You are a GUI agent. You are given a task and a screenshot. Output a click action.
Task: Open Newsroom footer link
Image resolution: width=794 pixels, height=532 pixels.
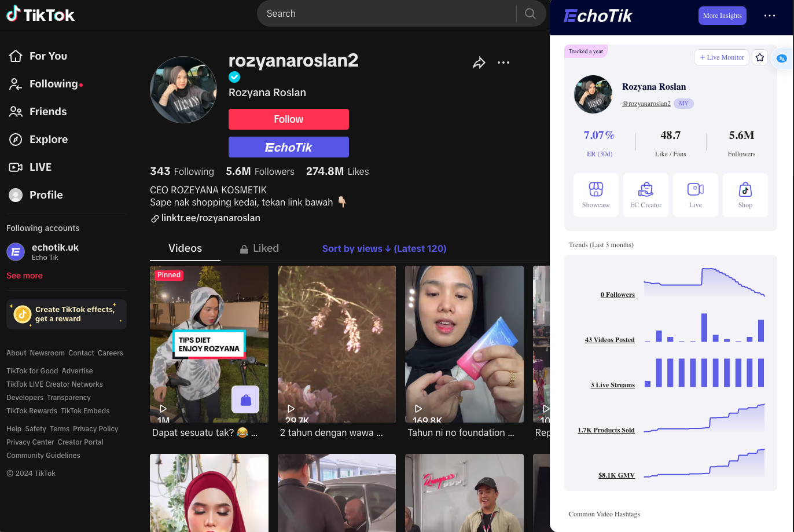point(47,353)
